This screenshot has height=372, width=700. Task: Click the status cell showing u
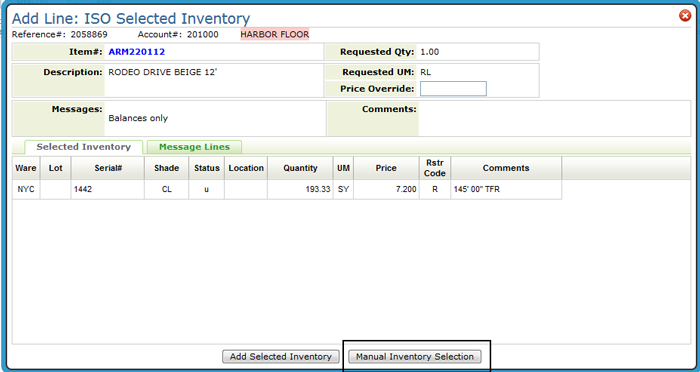click(207, 189)
